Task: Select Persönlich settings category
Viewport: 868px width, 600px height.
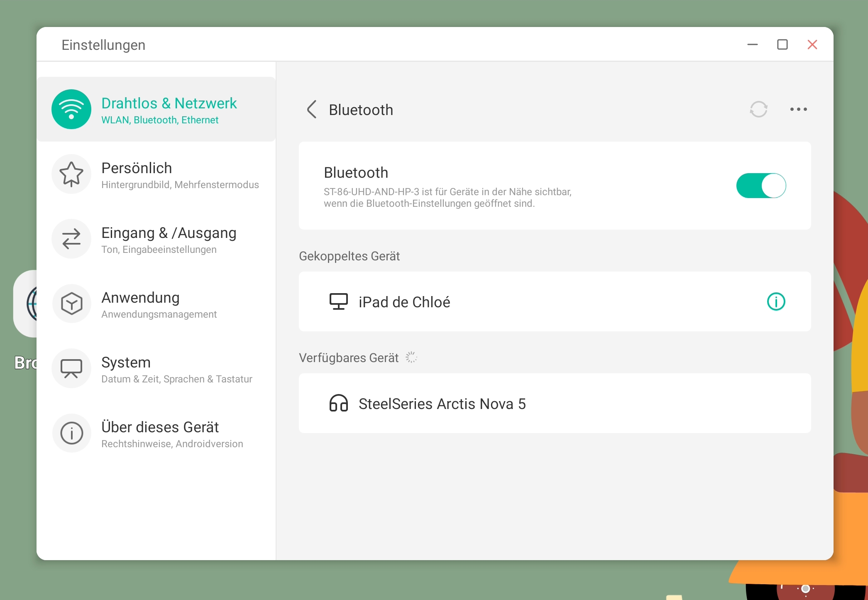Action: pos(156,174)
